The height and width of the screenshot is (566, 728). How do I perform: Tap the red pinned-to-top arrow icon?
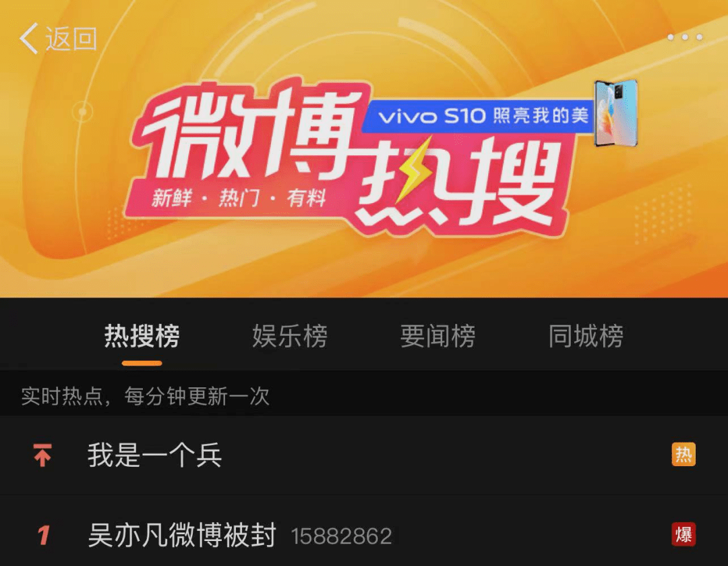[42, 455]
